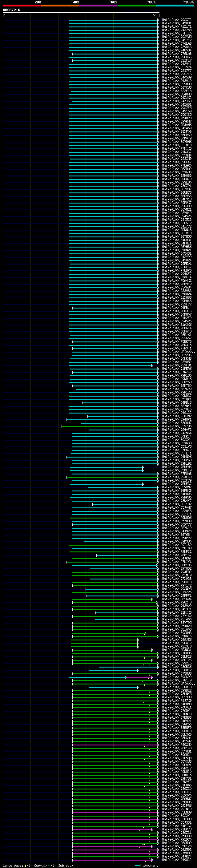Click the cyan alignment bar for UniRef100_Q76LA8
Image resolution: width=197 pixels, height=868 pixels.
click(115, 54)
